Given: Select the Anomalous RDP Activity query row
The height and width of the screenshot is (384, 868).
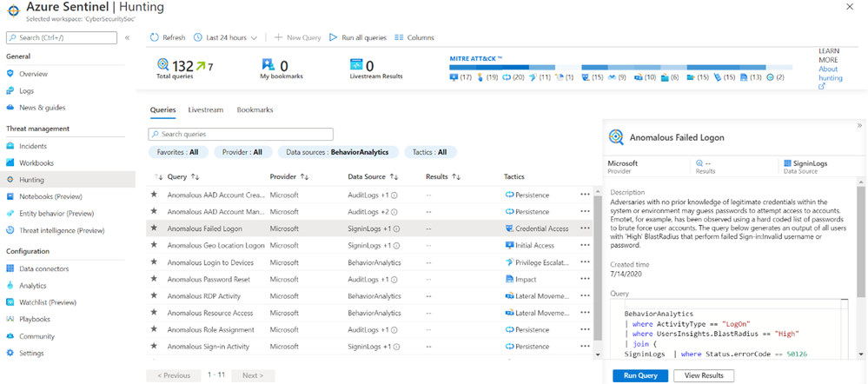Looking at the screenshot, I should [x=369, y=296].
